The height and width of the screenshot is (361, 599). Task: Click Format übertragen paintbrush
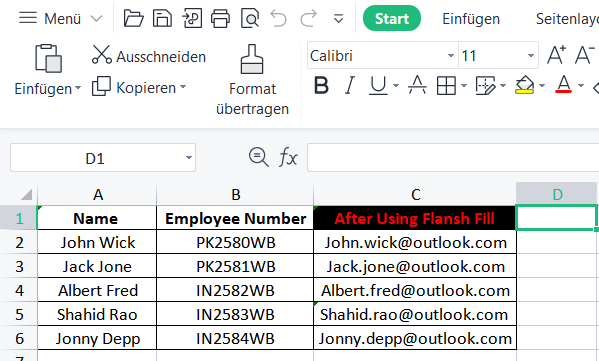pos(252,80)
